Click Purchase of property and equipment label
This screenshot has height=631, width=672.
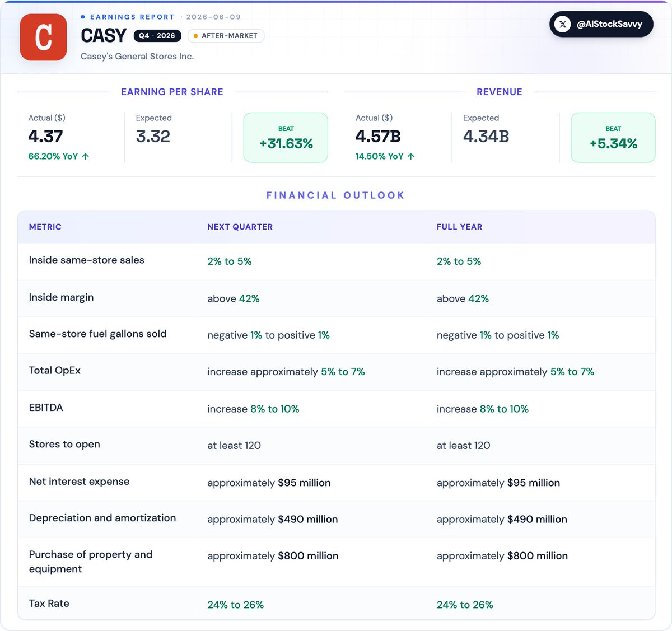(91, 562)
